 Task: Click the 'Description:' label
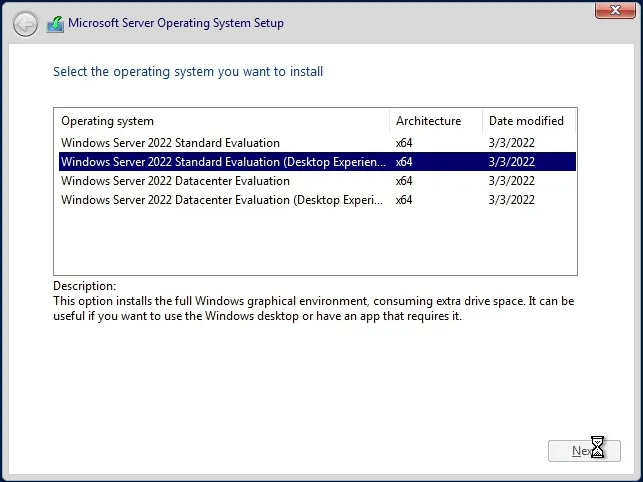pos(84,286)
